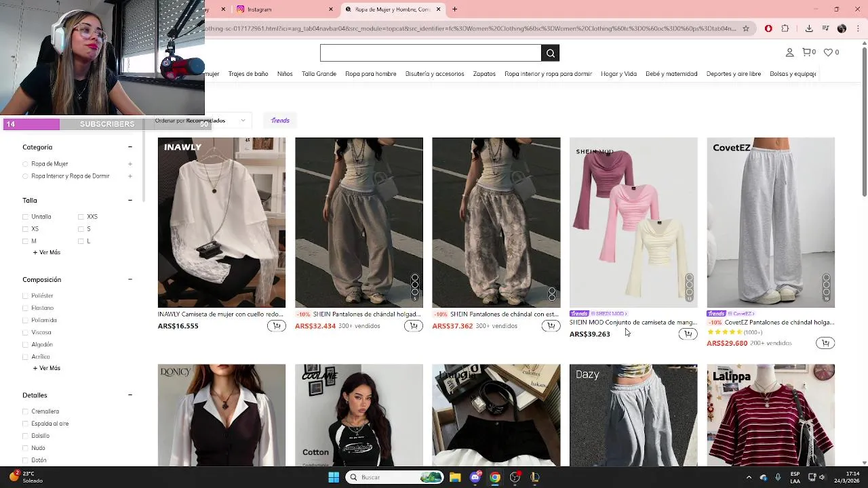Collapse the Detalles filter section
The image size is (868, 488).
pos(130,395)
